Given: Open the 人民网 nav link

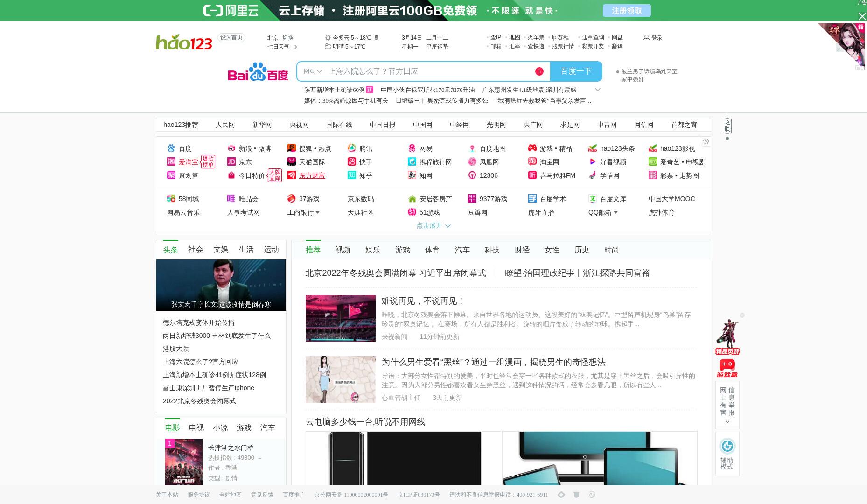Looking at the screenshot, I should point(225,125).
